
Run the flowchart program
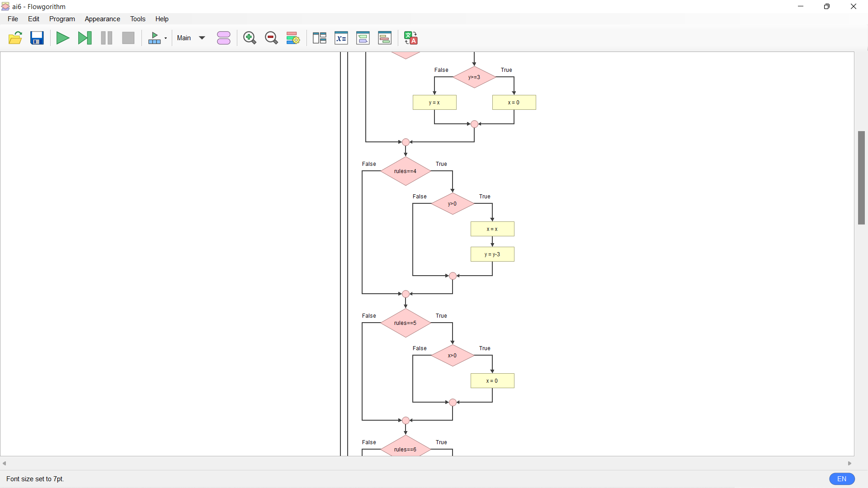[63, 38]
